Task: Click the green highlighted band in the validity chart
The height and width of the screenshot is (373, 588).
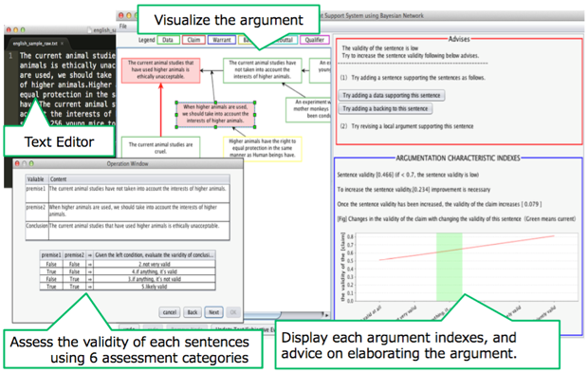Action: 450,267
